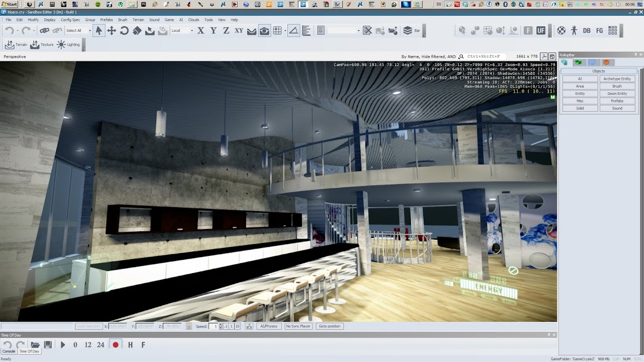Open the DB database view
The image size is (644, 362).
click(x=586, y=31)
